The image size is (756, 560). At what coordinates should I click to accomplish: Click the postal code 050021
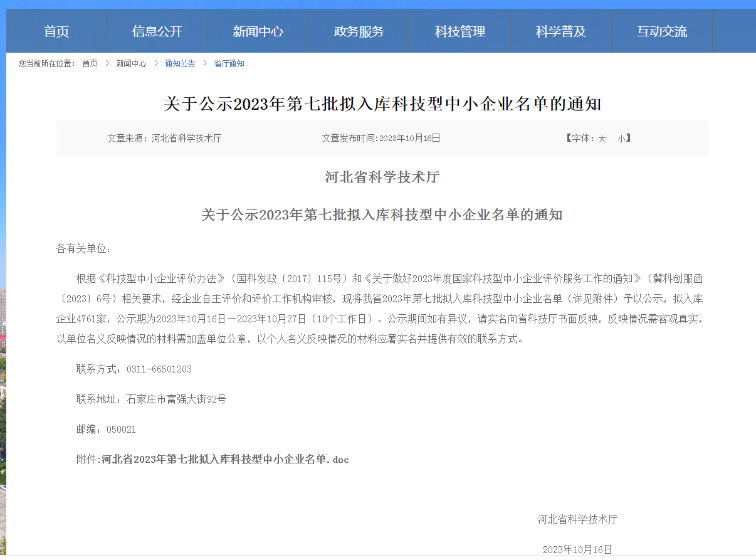tap(121, 430)
